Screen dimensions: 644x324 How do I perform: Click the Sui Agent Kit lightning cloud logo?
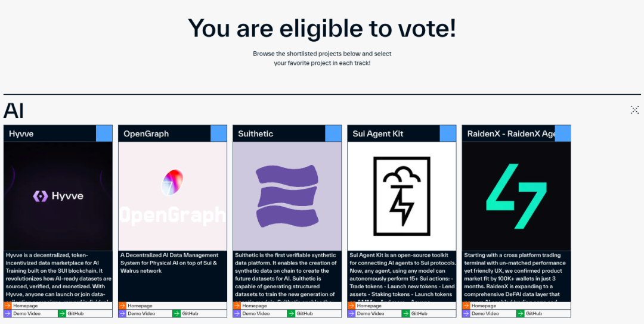click(x=402, y=196)
